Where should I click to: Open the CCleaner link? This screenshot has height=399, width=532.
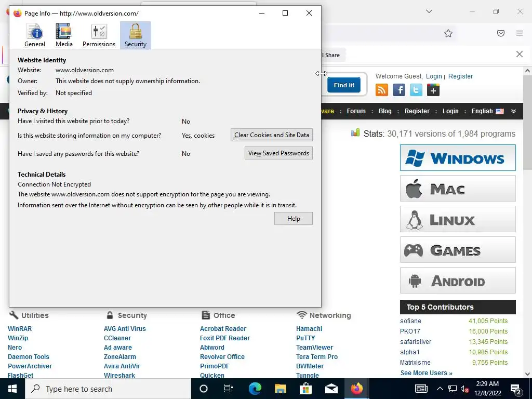pos(117,338)
